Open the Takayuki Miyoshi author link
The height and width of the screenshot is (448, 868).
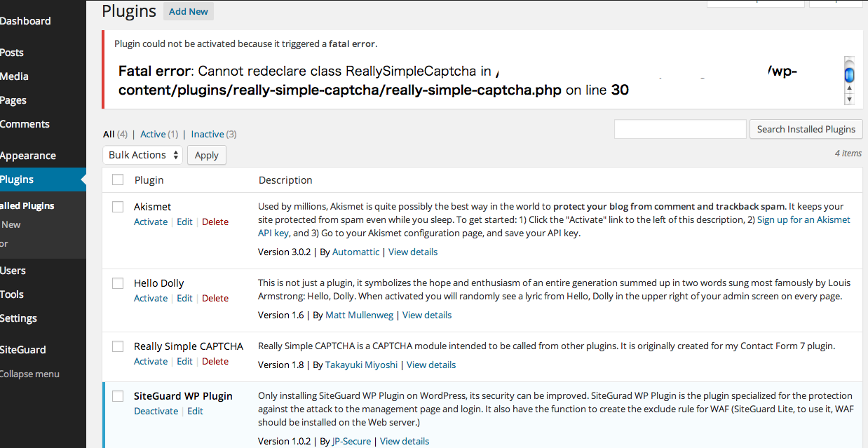pos(362,365)
